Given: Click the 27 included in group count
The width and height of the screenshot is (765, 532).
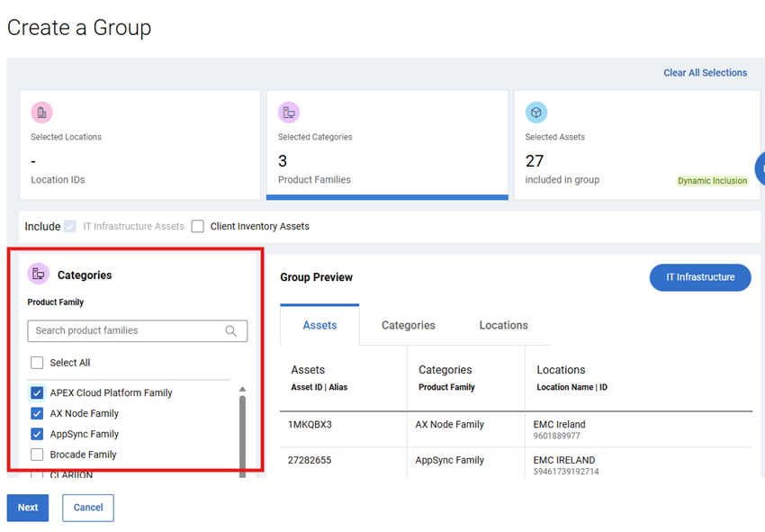Looking at the screenshot, I should [x=535, y=161].
